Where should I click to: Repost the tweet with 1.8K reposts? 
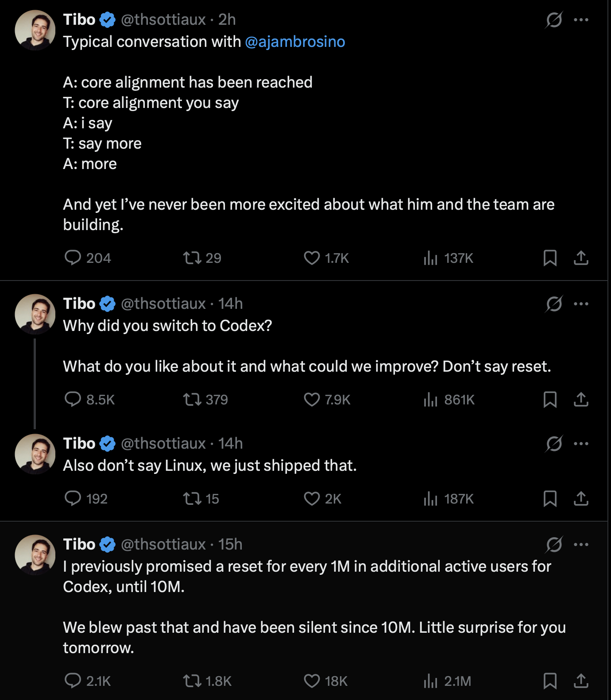coord(207,681)
